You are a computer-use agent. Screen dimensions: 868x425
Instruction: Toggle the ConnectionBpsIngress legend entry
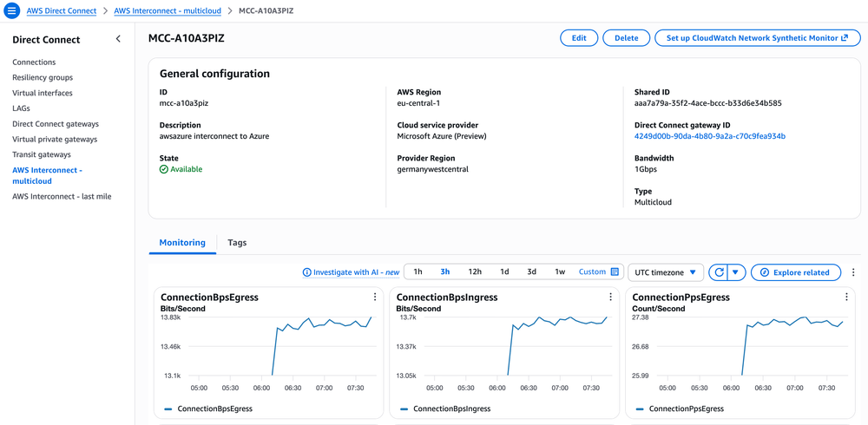445,409
